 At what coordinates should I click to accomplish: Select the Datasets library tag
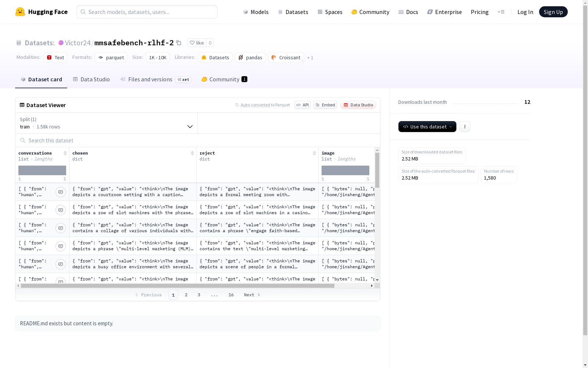click(215, 57)
